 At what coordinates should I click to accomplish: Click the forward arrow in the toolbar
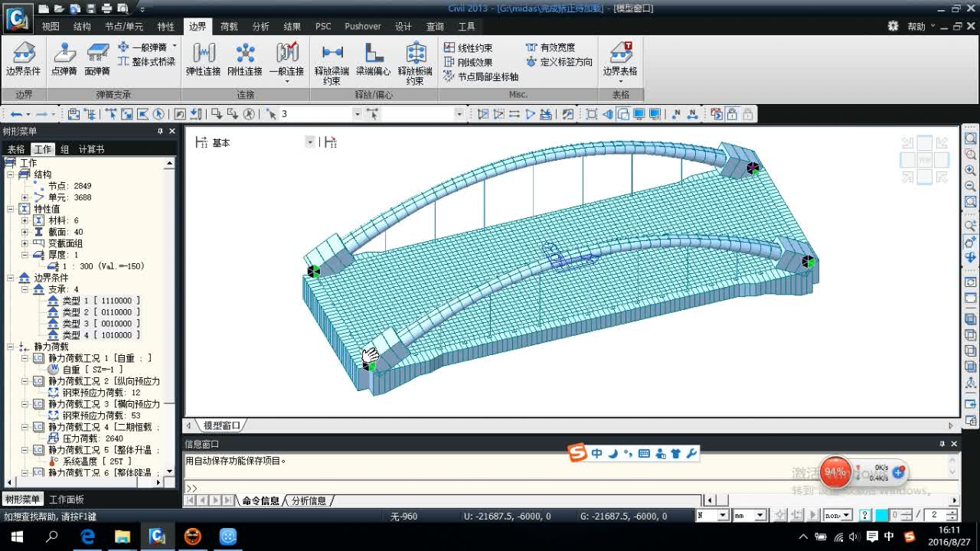tap(41, 114)
